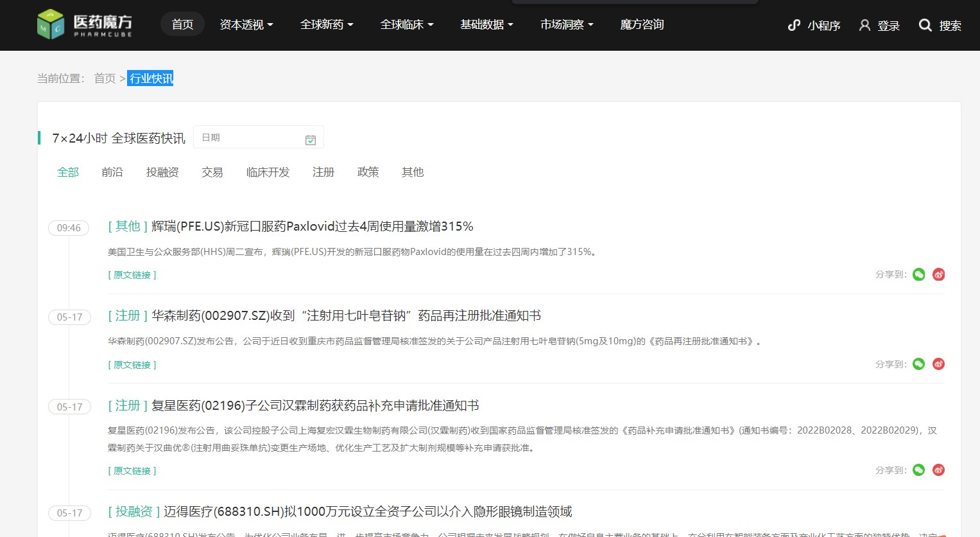Expand the 全球新药 dropdown menu

[327, 24]
